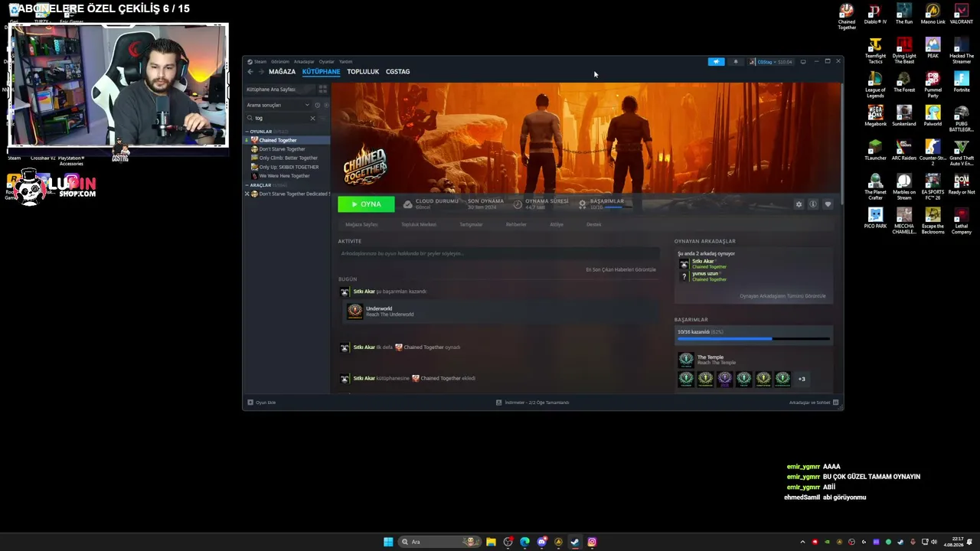Viewport: 980px width, 551px height.
Task: Select the Diablo IV desktop icon
Action: click(875, 14)
